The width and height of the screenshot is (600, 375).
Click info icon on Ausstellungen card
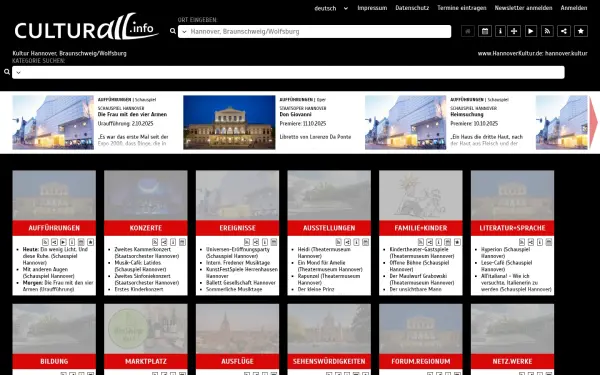[x=356, y=242]
